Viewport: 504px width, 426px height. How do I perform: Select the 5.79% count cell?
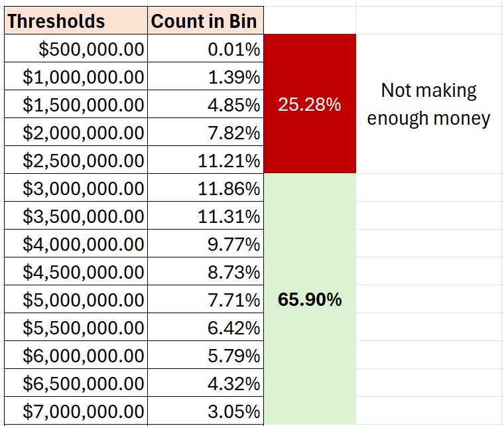206,356
